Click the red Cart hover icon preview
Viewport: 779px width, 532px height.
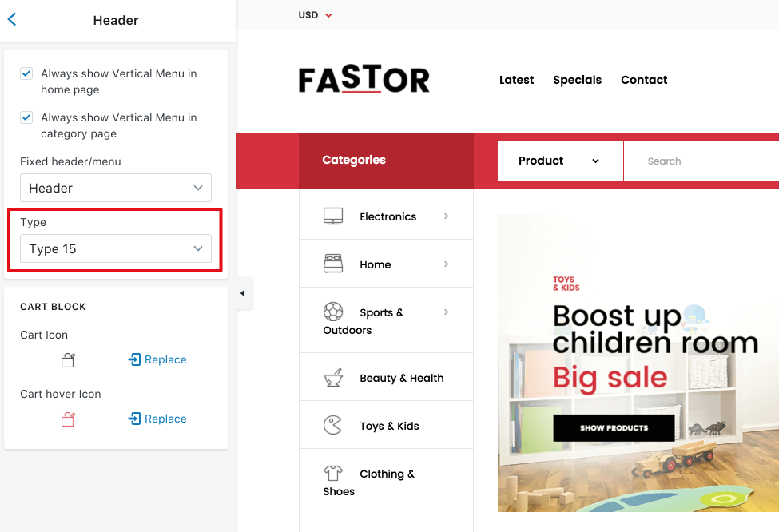click(x=68, y=419)
